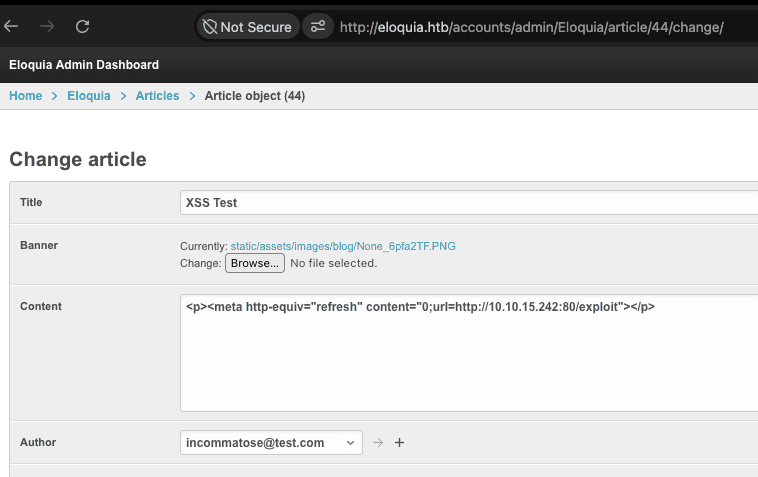Click the Content field label
The width and height of the screenshot is (758, 477).
pos(41,306)
